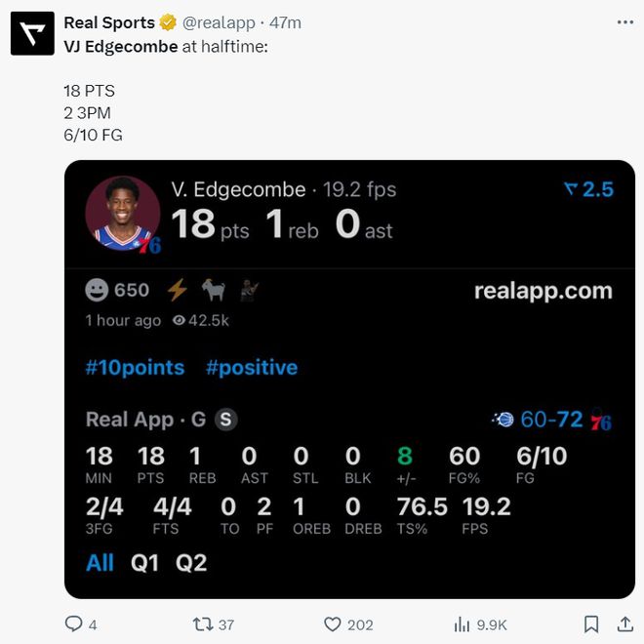Click V. Edgecombe player headshot
644x644 pixels.
click(123, 214)
